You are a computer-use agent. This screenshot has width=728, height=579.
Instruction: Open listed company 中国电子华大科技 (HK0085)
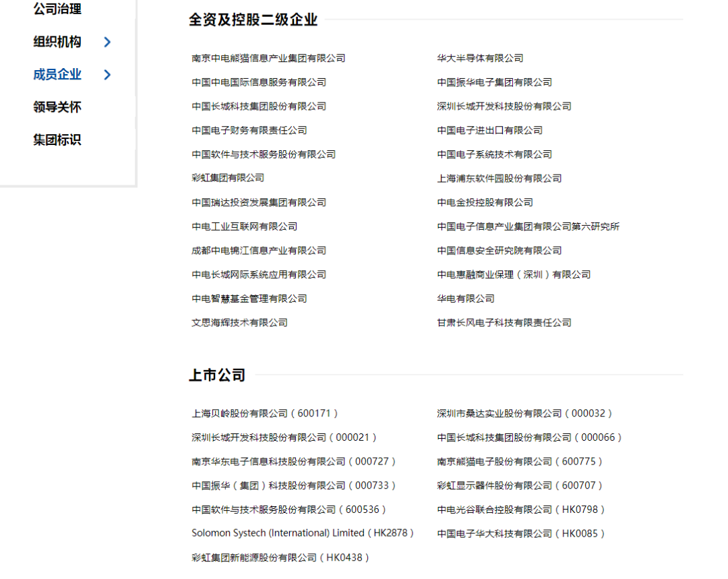pos(521,533)
